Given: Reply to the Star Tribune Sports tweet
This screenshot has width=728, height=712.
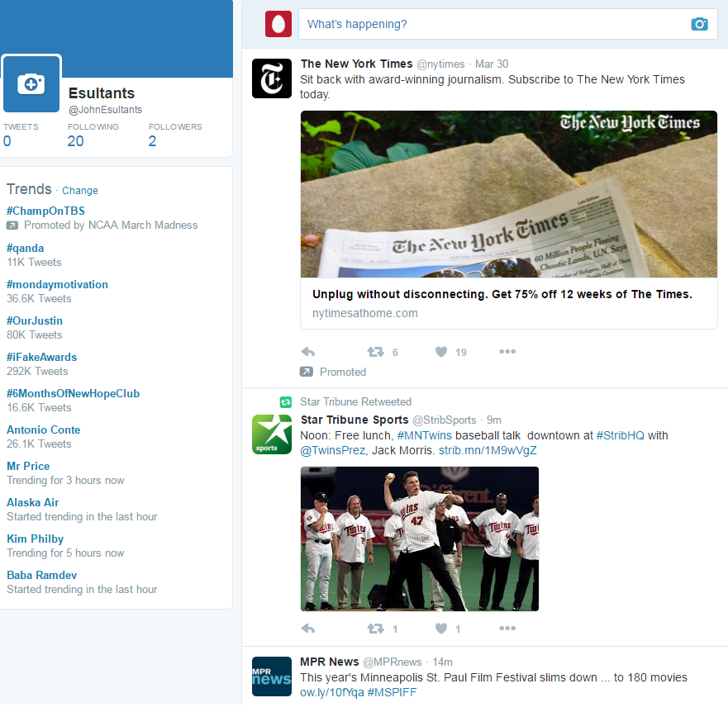Looking at the screenshot, I should pos(308,629).
